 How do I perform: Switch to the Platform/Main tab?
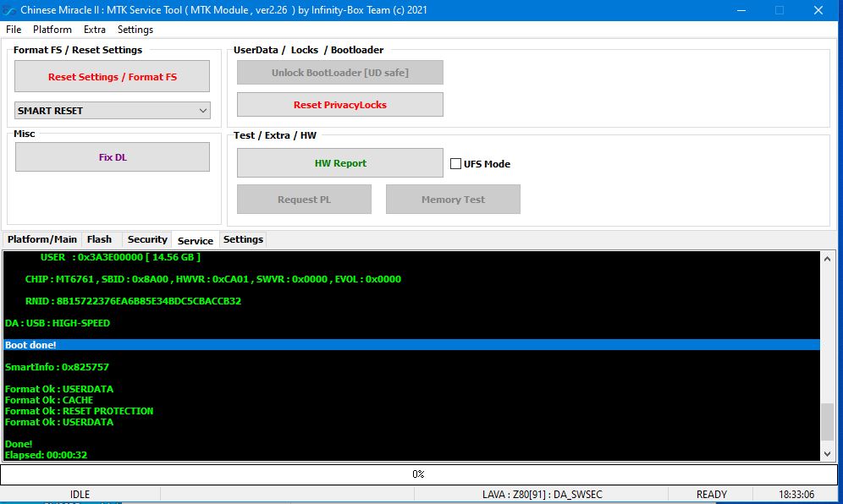click(x=42, y=239)
